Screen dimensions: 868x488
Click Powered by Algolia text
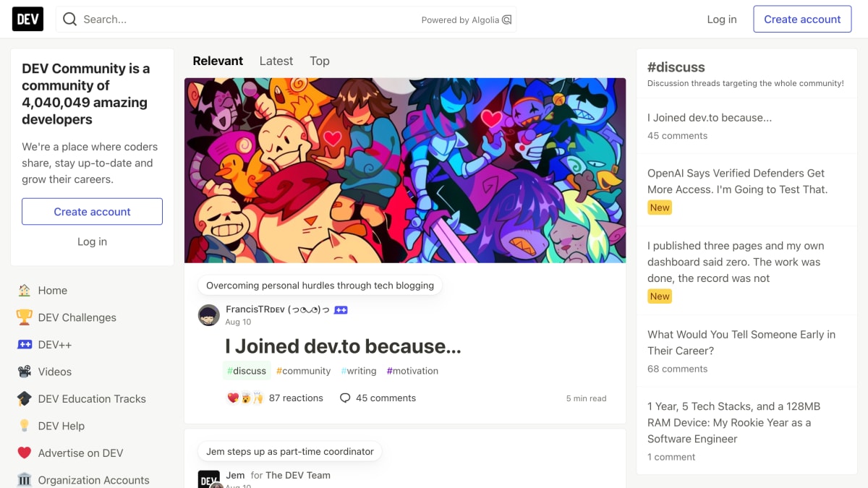(x=460, y=20)
